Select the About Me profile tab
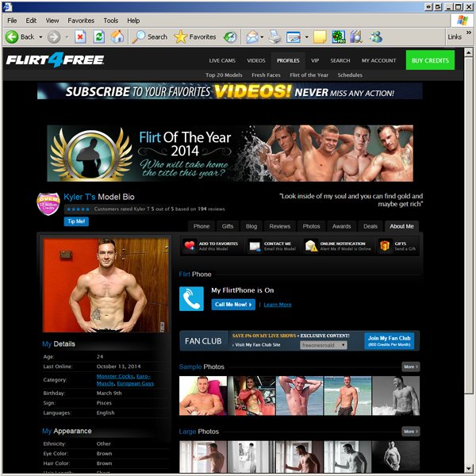This screenshot has height=476, width=476. [x=401, y=226]
